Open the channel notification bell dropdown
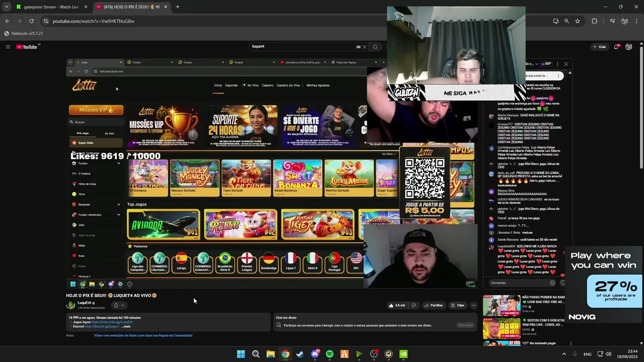The image size is (644, 362). (x=119, y=305)
